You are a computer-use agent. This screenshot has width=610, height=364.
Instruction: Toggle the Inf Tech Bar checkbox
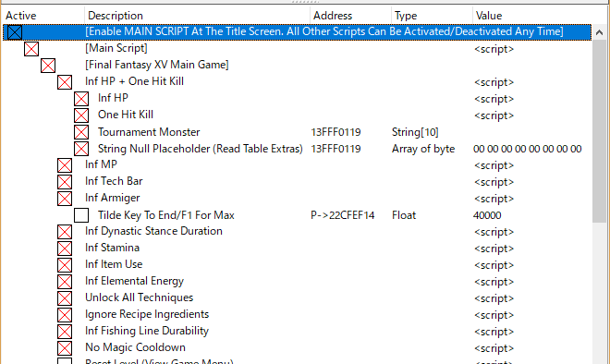(x=65, y=182)
